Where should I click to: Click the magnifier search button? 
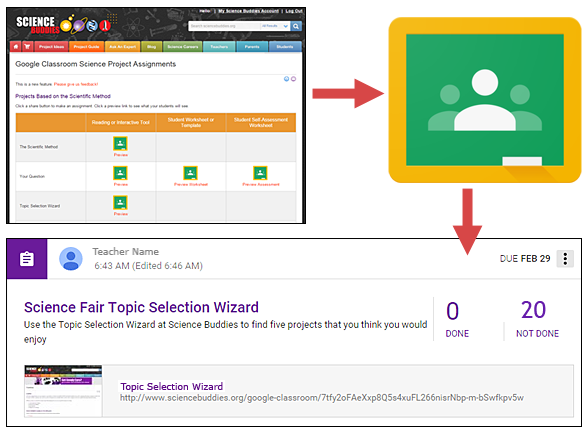[296, 26]
